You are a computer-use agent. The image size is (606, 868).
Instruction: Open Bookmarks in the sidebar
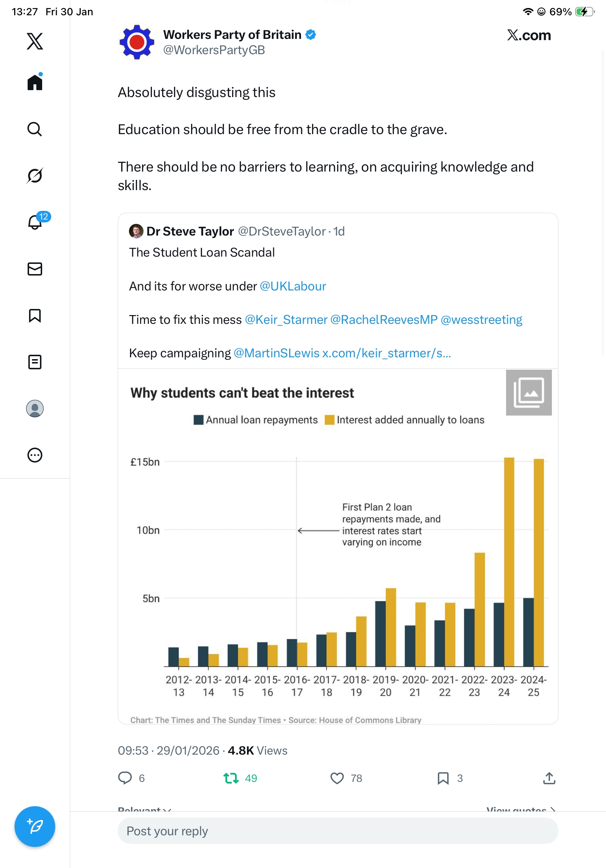35,316
